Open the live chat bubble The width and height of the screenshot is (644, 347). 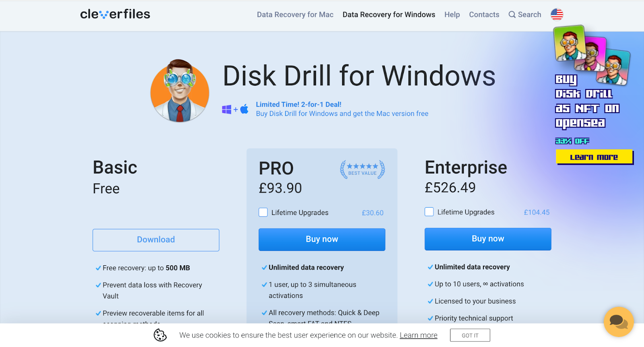619,322
